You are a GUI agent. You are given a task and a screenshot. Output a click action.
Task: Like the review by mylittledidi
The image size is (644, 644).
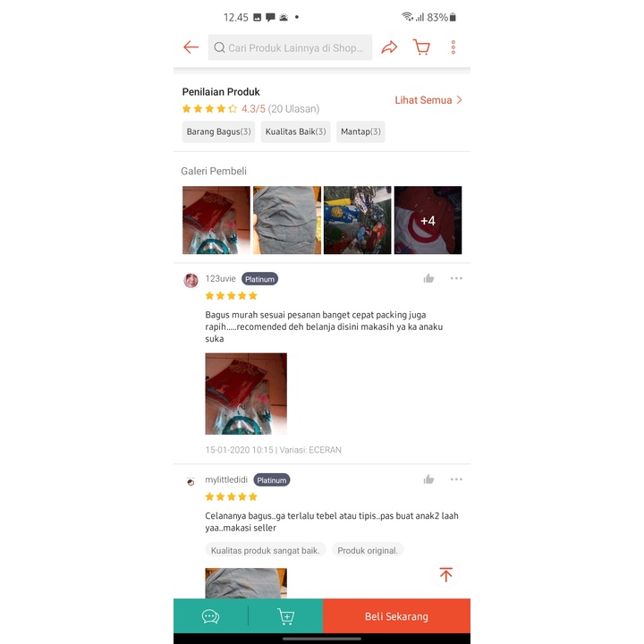[428, 479]
